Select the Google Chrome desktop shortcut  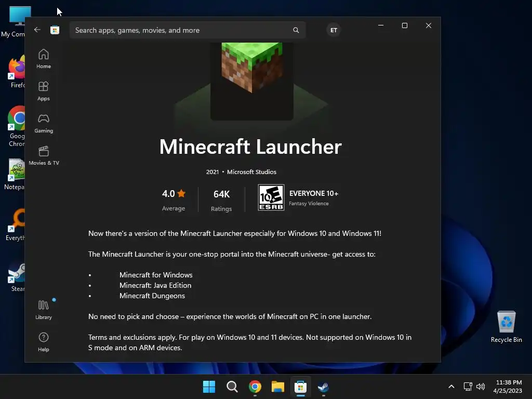[16, 127]
